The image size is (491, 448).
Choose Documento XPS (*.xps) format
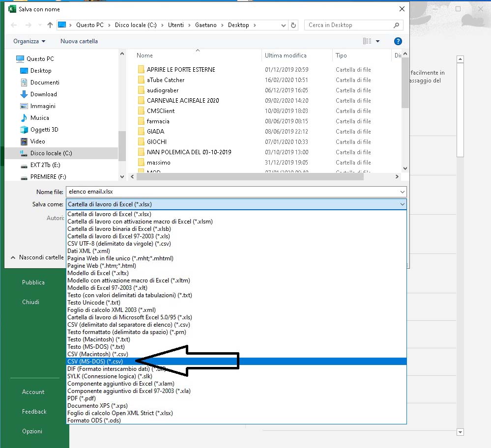click(x=236, y=406)
